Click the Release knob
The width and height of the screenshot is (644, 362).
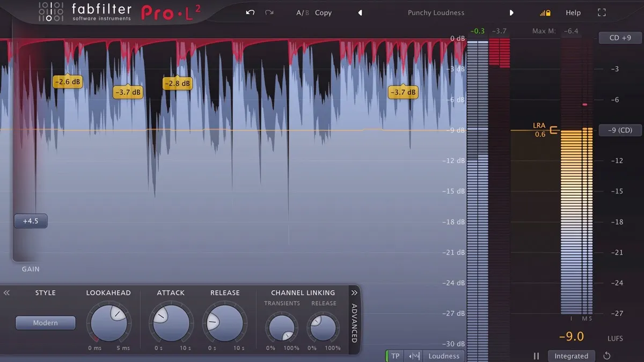224,323
